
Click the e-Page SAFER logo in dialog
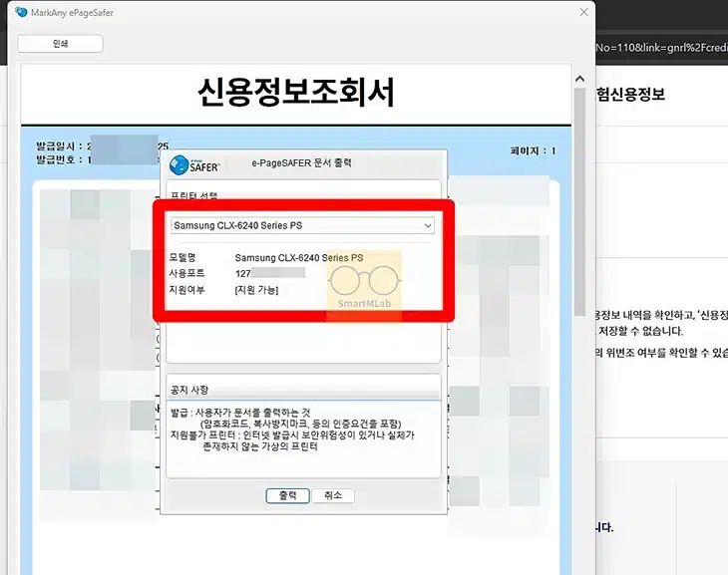coord(194,165)
